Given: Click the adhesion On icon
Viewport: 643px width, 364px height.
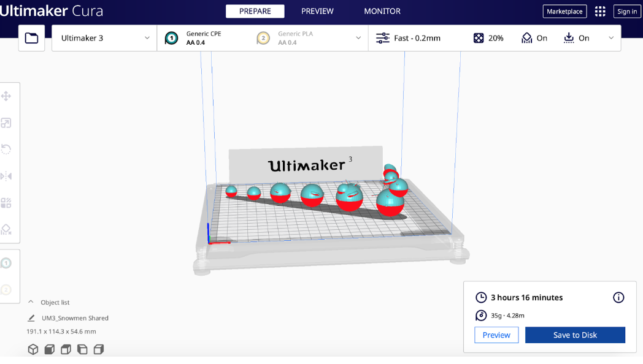Looking at the screenshot, I should coord(569,38).
